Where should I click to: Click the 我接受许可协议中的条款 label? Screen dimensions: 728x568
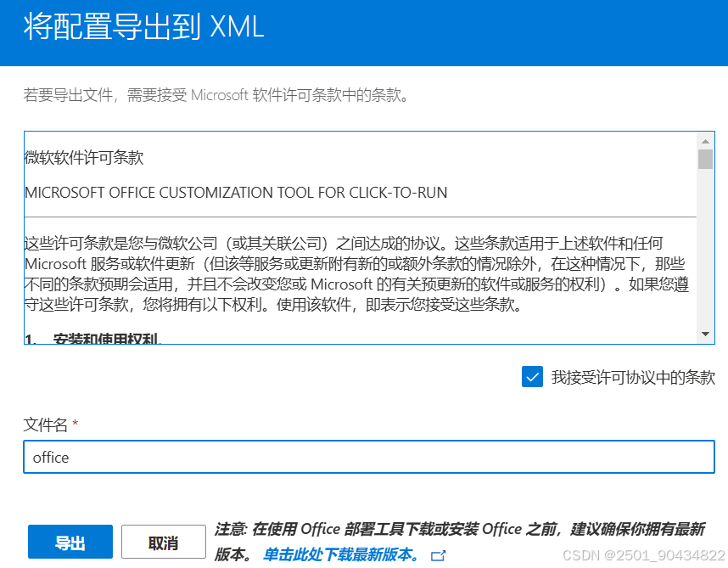tap(633, 377)
